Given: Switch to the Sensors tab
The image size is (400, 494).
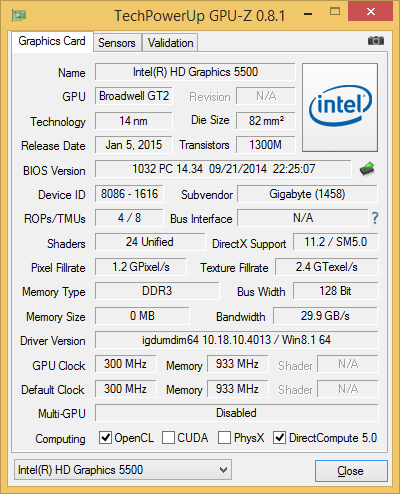Looking at the screenshot, I should click(117, 43).
